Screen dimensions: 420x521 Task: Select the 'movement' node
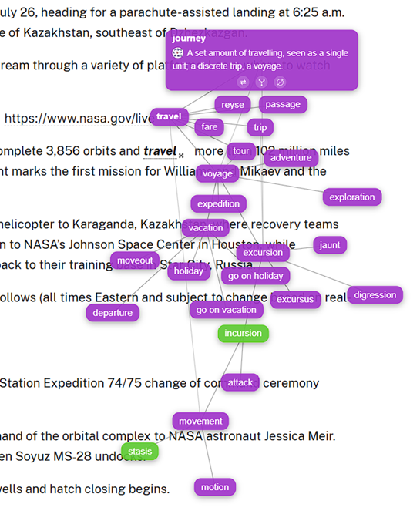200,422
